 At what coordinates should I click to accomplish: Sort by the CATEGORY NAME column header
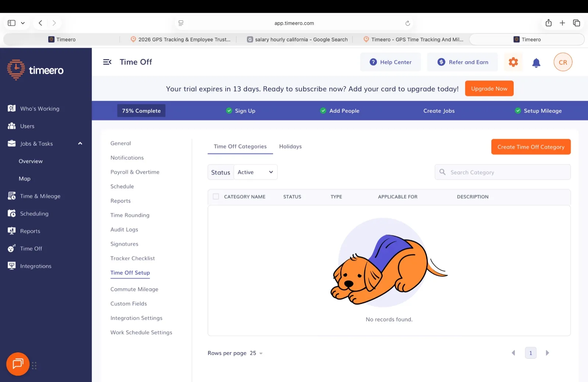[x=244, y=197]
